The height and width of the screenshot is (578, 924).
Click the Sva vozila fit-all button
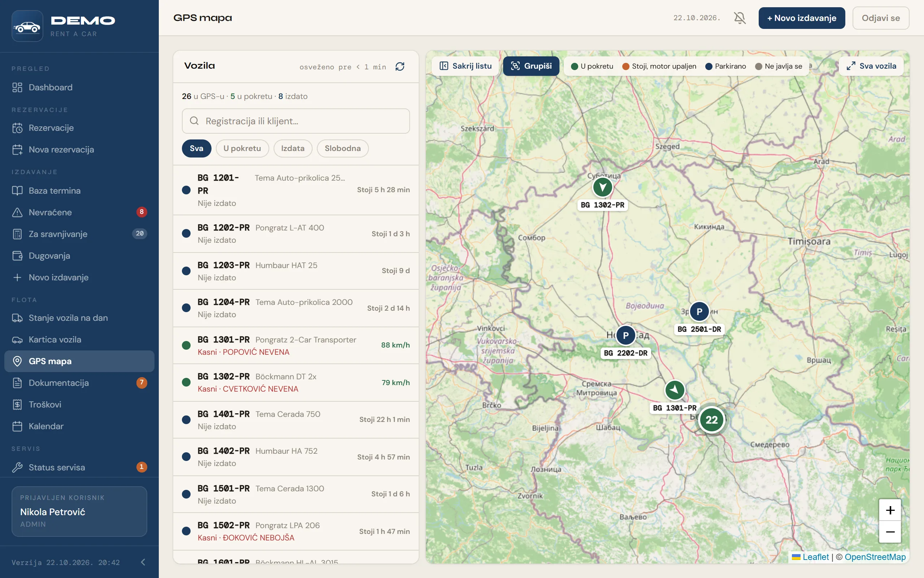(871, 66)
